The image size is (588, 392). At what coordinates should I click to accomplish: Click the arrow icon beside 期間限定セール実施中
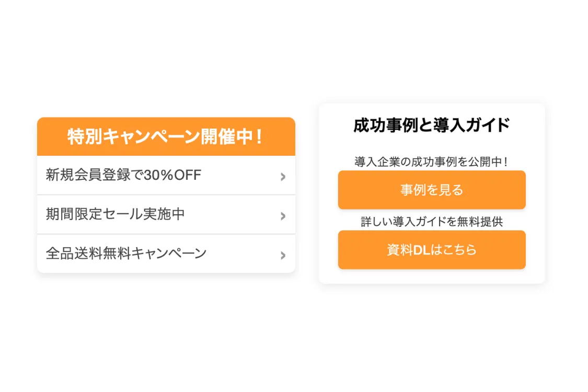[283, 216]
